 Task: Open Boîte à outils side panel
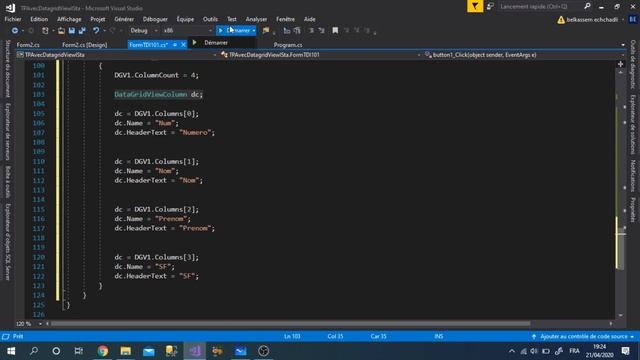(7, 182)
